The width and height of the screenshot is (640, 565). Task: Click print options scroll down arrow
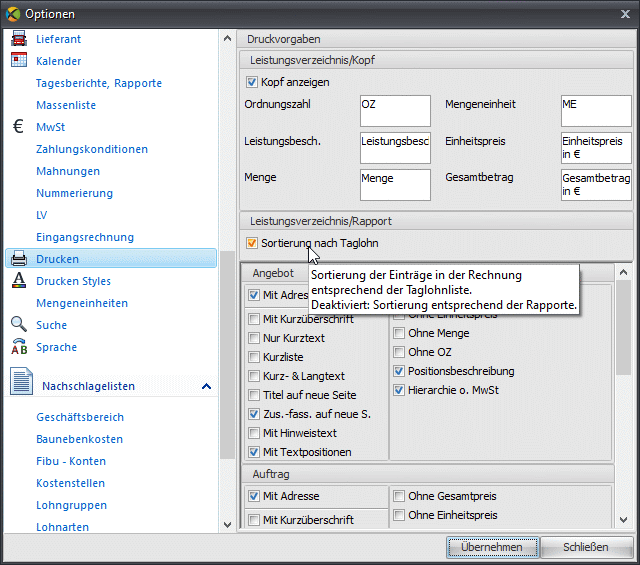point(623,520)
